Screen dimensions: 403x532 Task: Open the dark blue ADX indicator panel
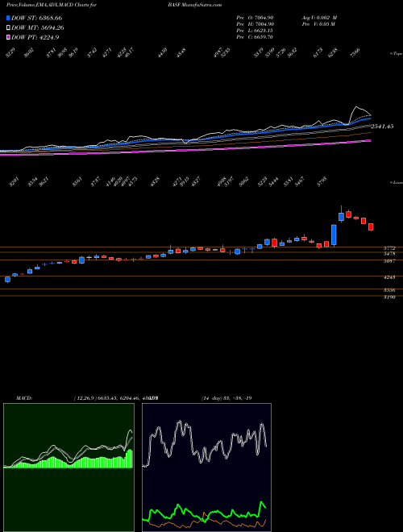(206, 468)
